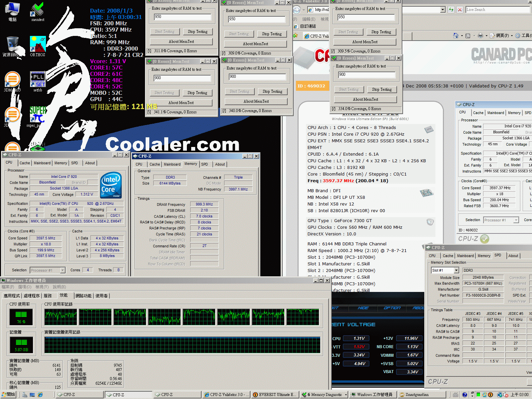
Task: Click the Print icon in IE command bar
Action: pyautogui.click(x=480, y=36)
